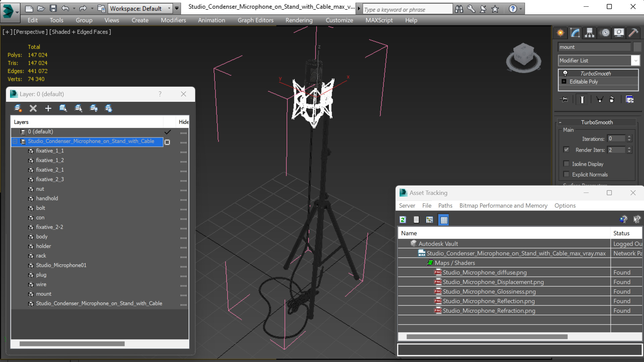Toggle hide for wire row
This screenshot has height=362, width=644.
183,286
